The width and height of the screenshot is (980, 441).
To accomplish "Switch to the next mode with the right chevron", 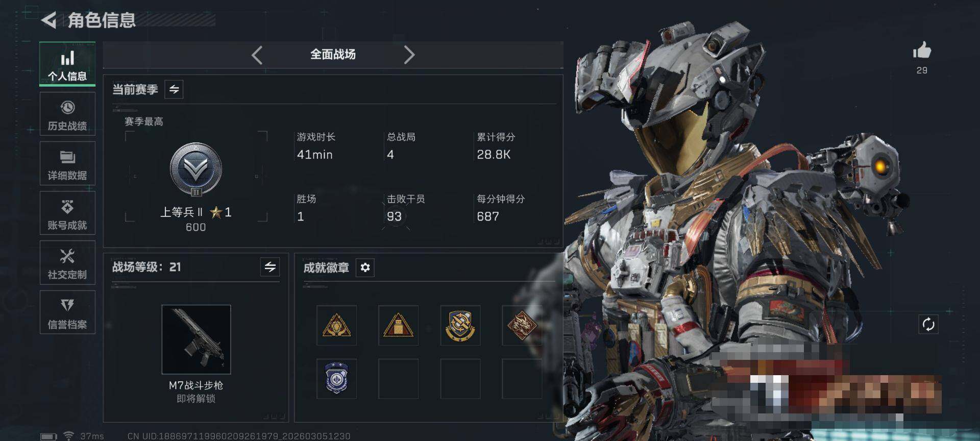I will tap(409, 55).
